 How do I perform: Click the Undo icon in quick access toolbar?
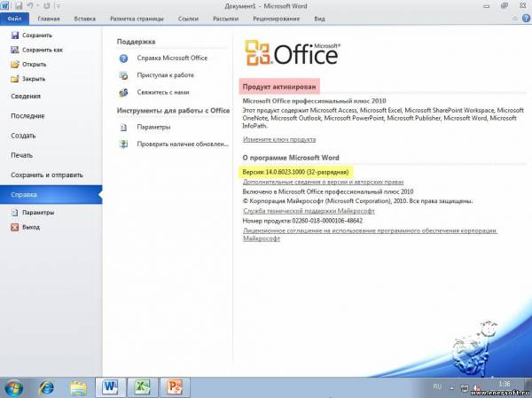pyautogui.click(x=30, y=6)
